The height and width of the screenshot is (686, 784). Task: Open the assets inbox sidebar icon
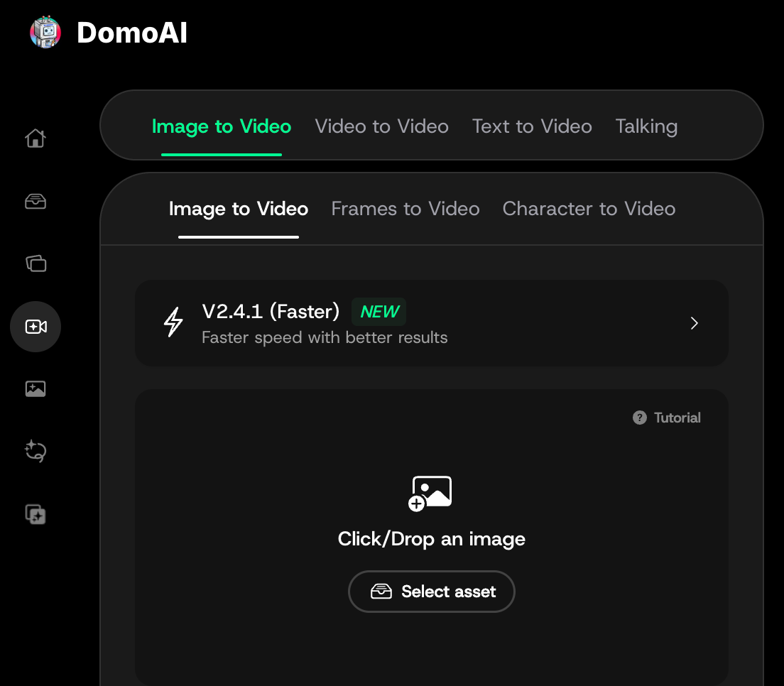36,202
